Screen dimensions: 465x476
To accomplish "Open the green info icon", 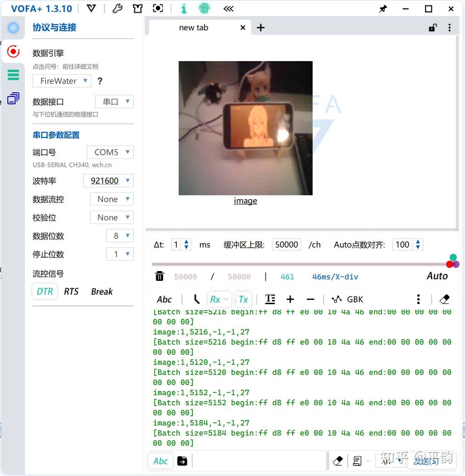I will tap(184, 8).
